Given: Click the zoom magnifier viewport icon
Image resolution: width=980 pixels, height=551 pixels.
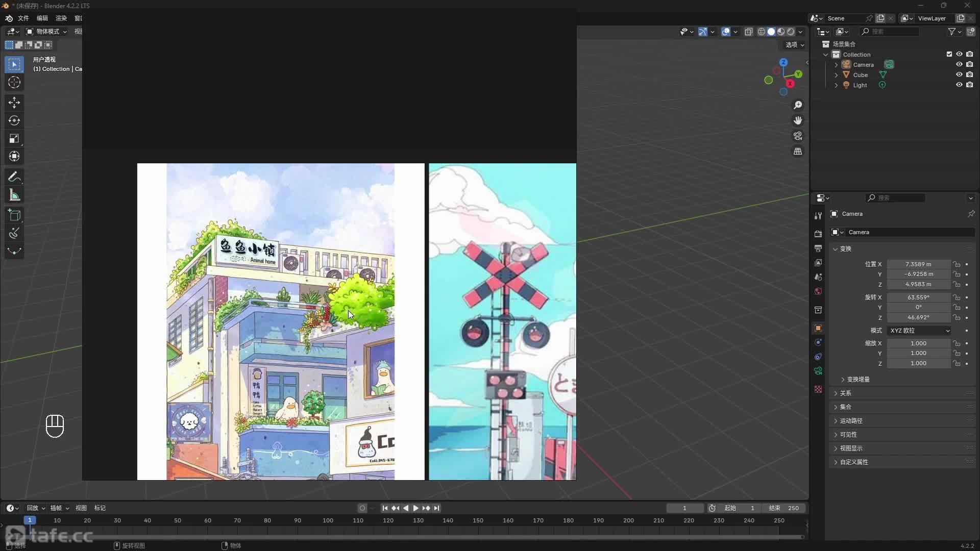Looking at the screenshot, I should [x=798, y=105].
